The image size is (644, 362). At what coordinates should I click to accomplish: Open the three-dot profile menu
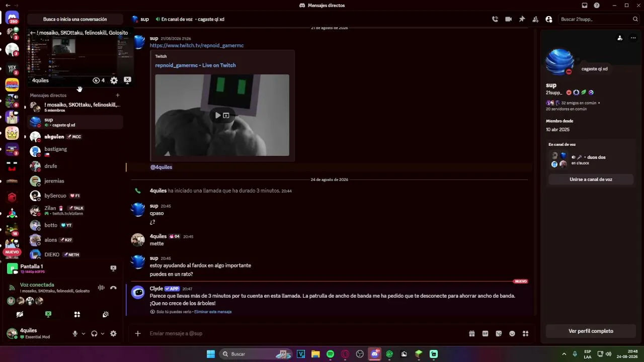pyautogui.click(x=633, y=38)
